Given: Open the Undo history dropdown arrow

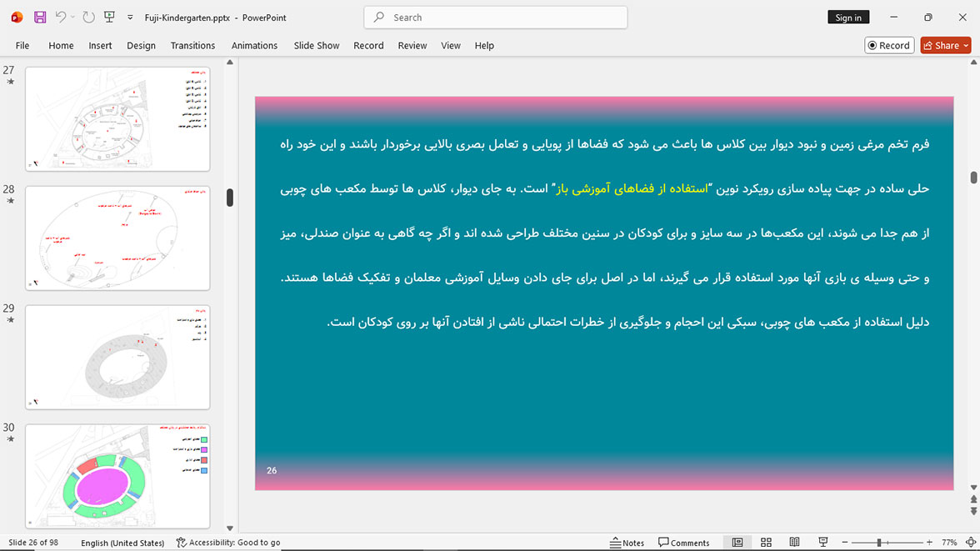Looking at the screenshot, I should (72, 18).
